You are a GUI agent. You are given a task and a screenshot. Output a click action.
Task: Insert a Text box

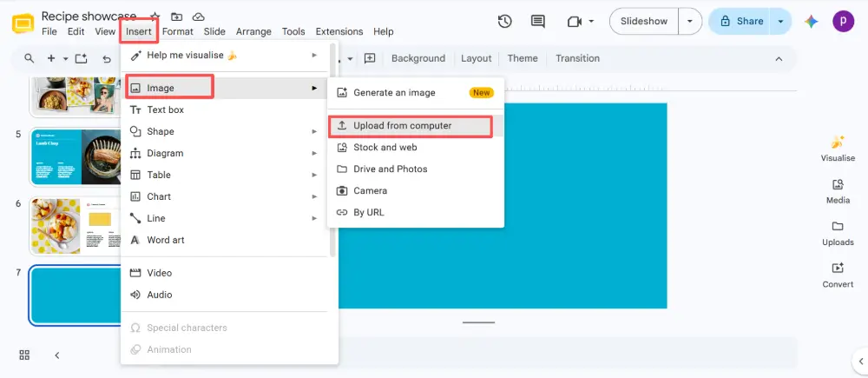pos(225,109)
